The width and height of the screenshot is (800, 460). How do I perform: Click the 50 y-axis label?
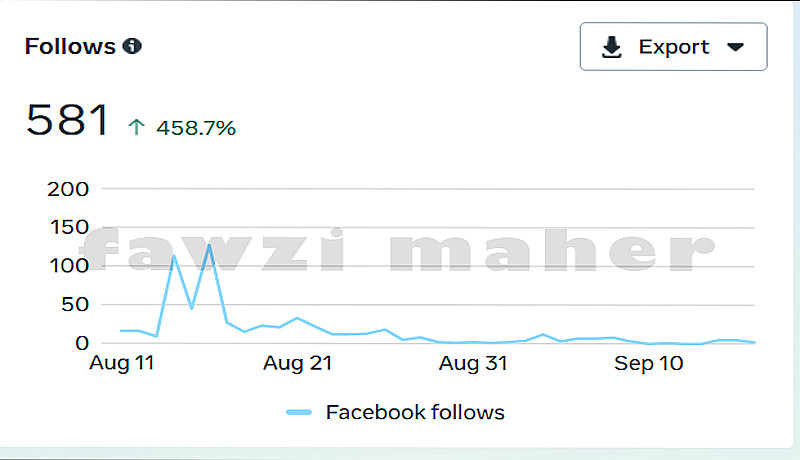point(75,304)
